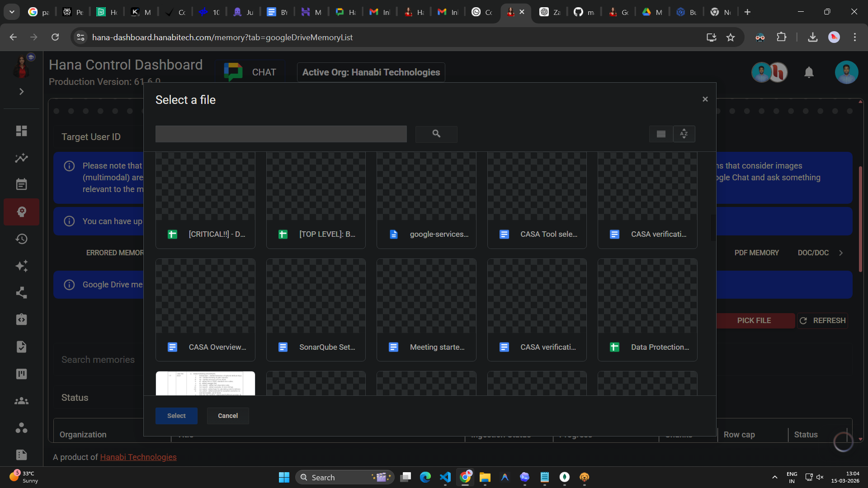Select the Kanban board sidebar icon
This screenshot has height=488, width=868.
(x=21, y=374)
